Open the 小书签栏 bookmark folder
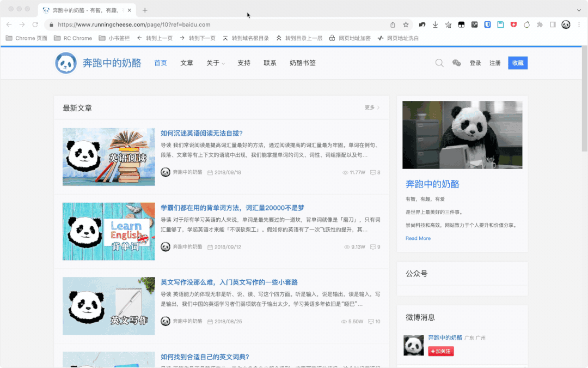 pos(114,38)
